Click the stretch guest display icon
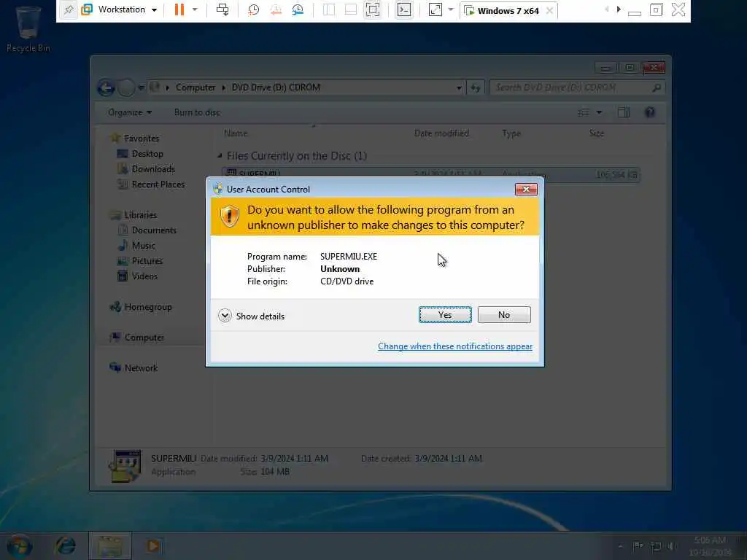747x560 pixels. tap(436, 10)
